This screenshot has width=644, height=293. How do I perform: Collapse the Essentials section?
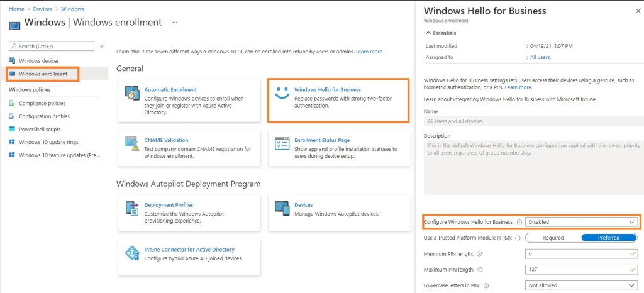click(x=441, y=33)
